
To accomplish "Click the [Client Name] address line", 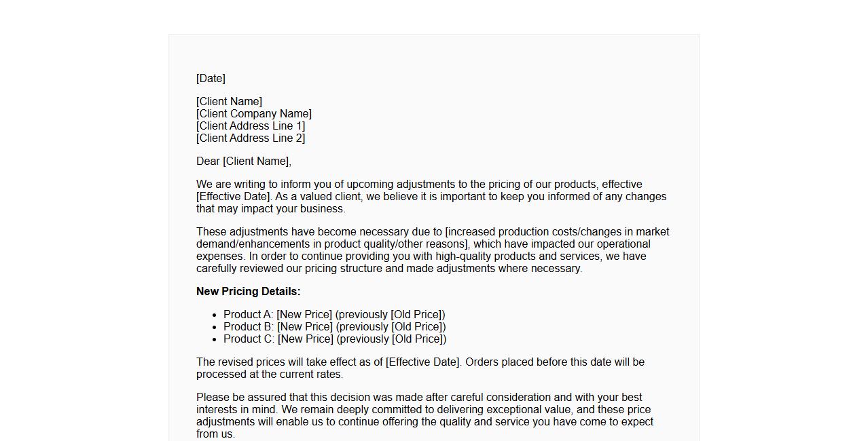I will coord(229,102).
